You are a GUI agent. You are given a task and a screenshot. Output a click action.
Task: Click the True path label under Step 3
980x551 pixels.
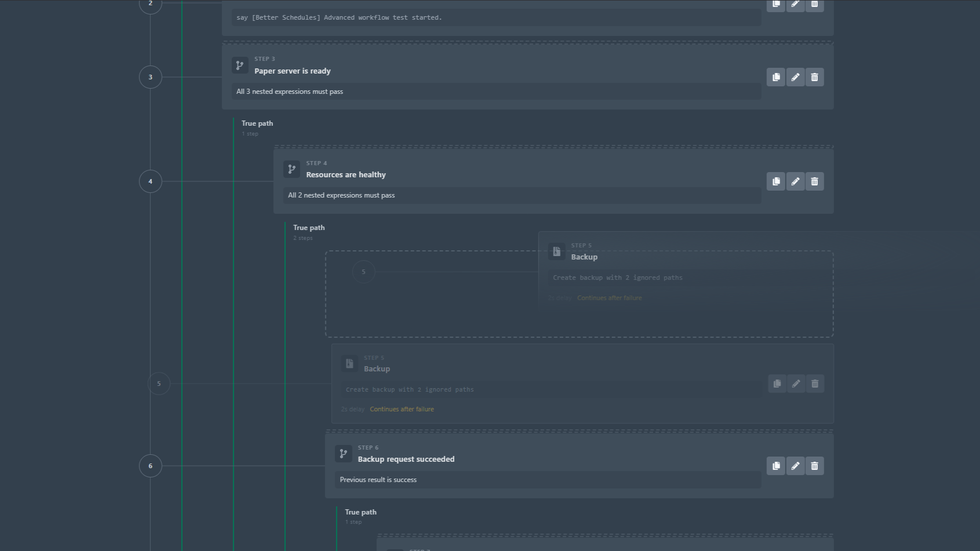click(257, 123)
